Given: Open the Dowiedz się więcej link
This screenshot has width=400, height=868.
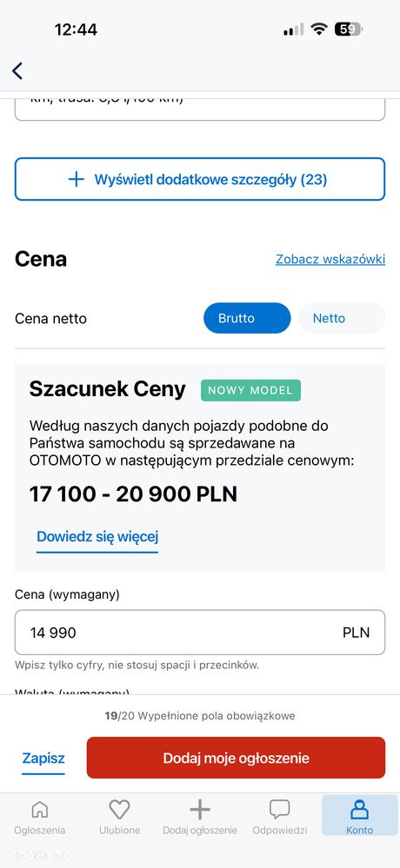Looking at the screenshot, I should 97,536.
